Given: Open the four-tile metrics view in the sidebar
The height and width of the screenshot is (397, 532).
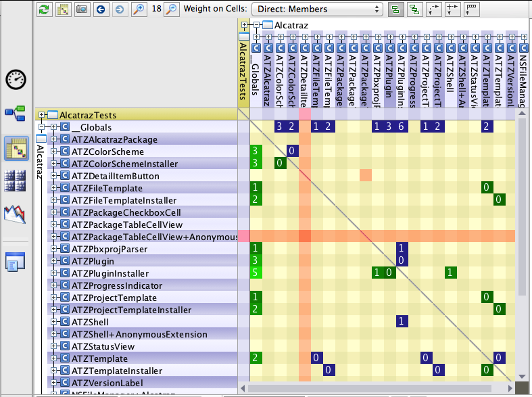Looking at the screenshot, I should point(15,181).
